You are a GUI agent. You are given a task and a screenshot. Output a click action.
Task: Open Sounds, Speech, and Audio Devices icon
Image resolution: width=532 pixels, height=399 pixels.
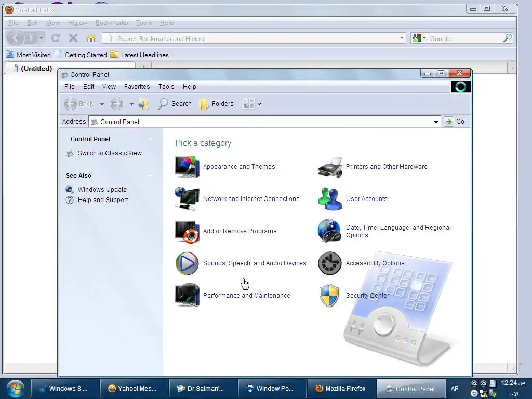coord(187,263)
